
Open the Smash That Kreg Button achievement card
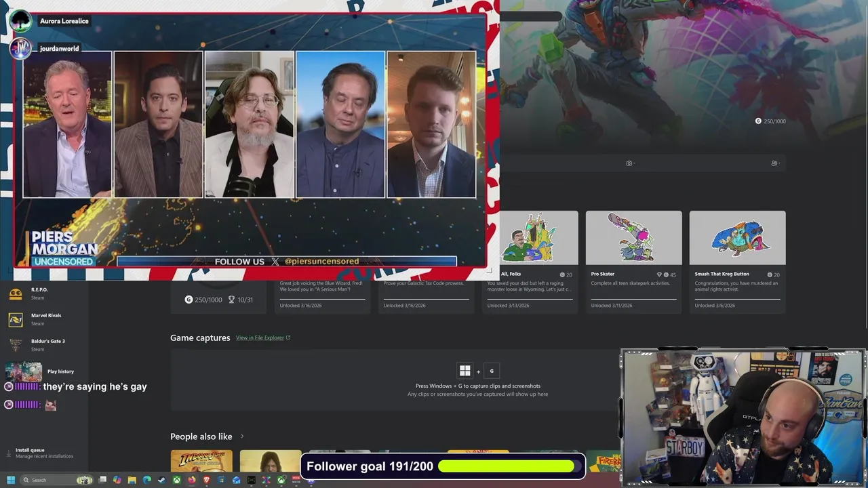tap(737, 262)
